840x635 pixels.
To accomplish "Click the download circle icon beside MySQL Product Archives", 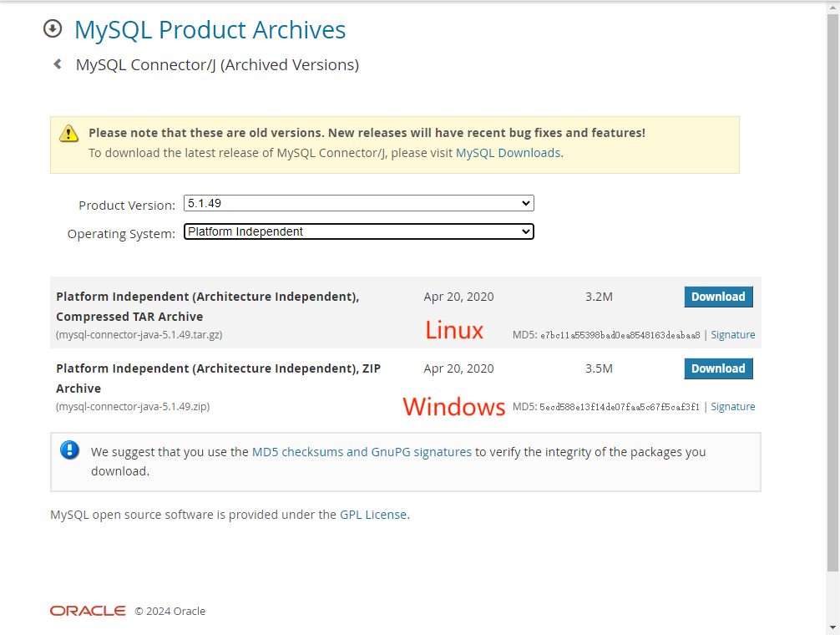I will click(x=53, y=29).
